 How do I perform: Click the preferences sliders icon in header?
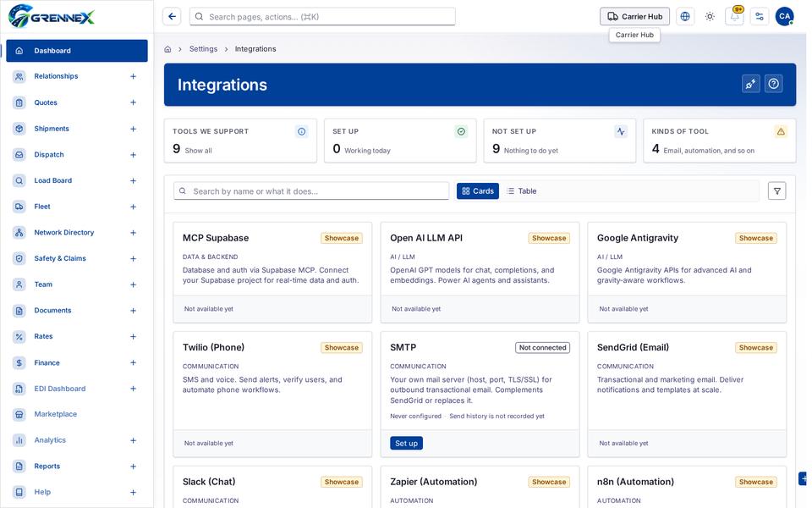(x=760, y=17)
